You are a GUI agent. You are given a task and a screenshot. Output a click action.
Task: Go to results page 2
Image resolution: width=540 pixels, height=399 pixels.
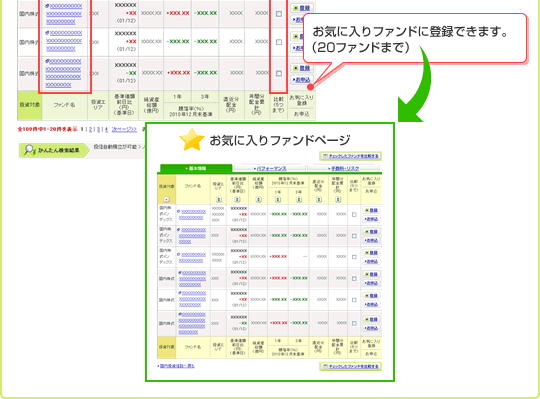(x=91, y=129)
